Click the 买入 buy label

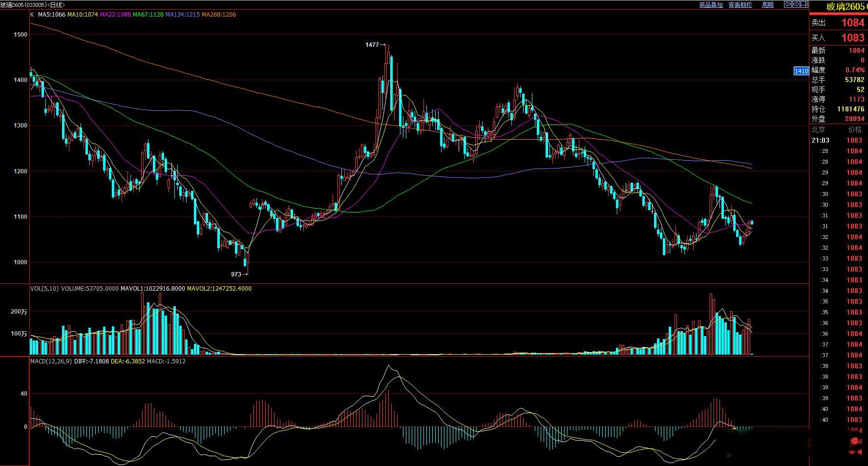819,38
